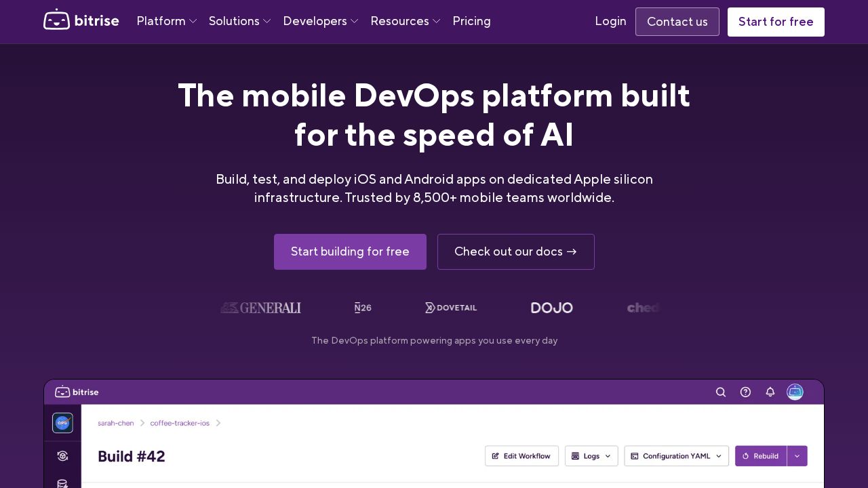Expand the Solutions menu
The height and width of the screenshot is (488, 868).
[240, 21]
